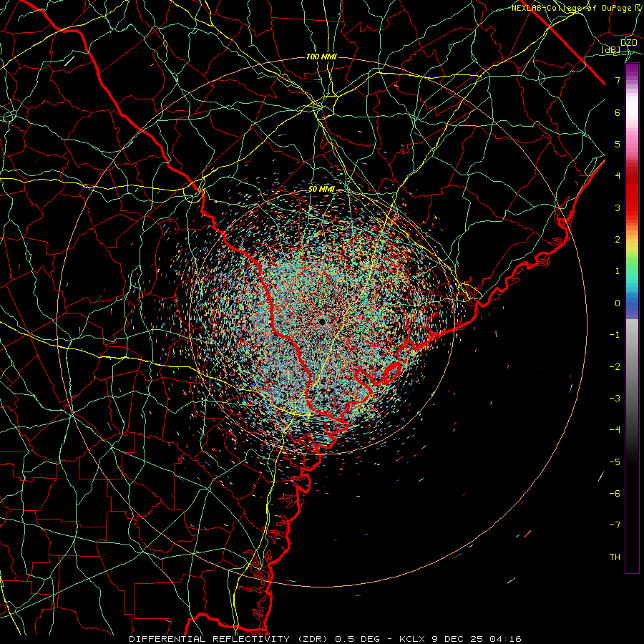Click the Differential Reflectivity (ZDR) product title
This screenshot has width=644, height=644.
point(230,639)
